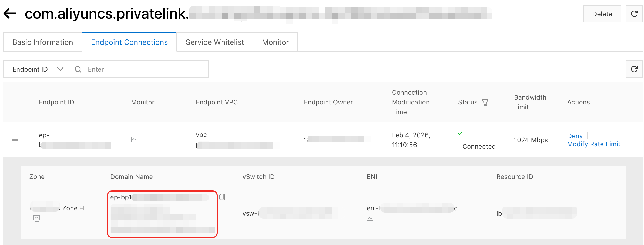Click the Connection Modification Time header
Screen dimensions: 644x245
pos(411,102)
